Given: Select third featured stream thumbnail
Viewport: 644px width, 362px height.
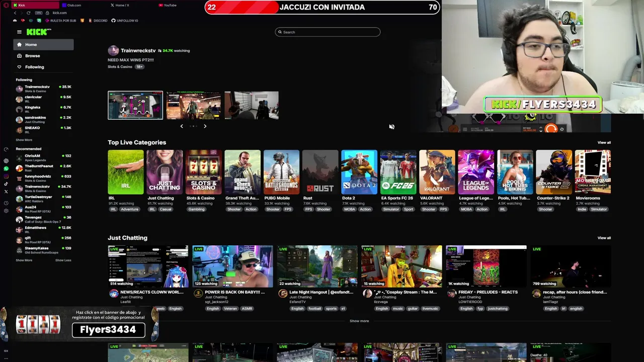Looking at the screenshot, I should tap(252, 105).
